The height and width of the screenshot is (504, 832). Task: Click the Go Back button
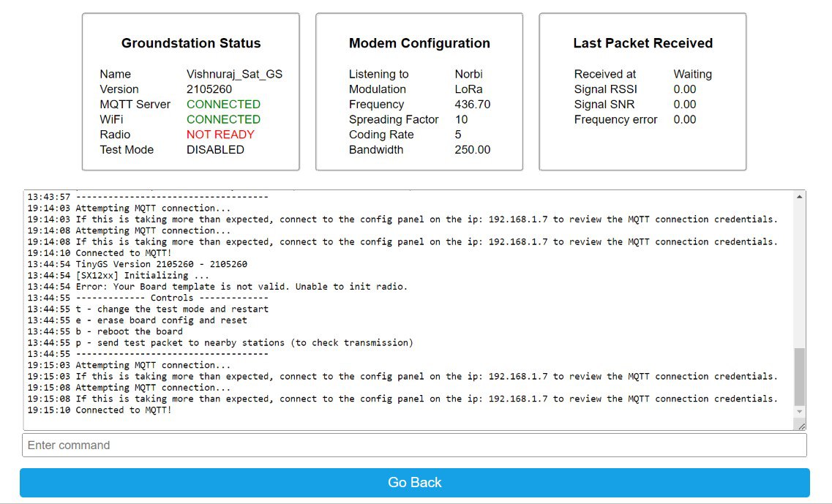pyautogui.click(x=414, y=483)
